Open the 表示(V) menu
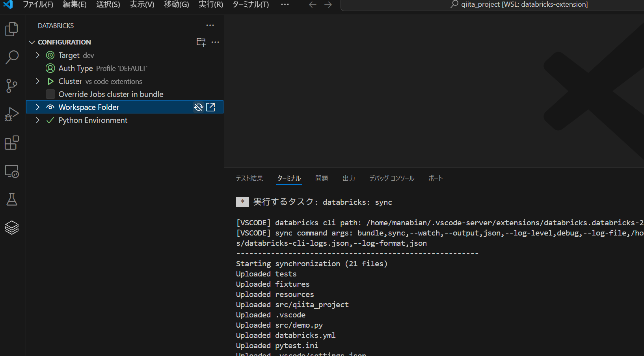The height and width of the screenshot is (356, 644). (x=142, y=5)
